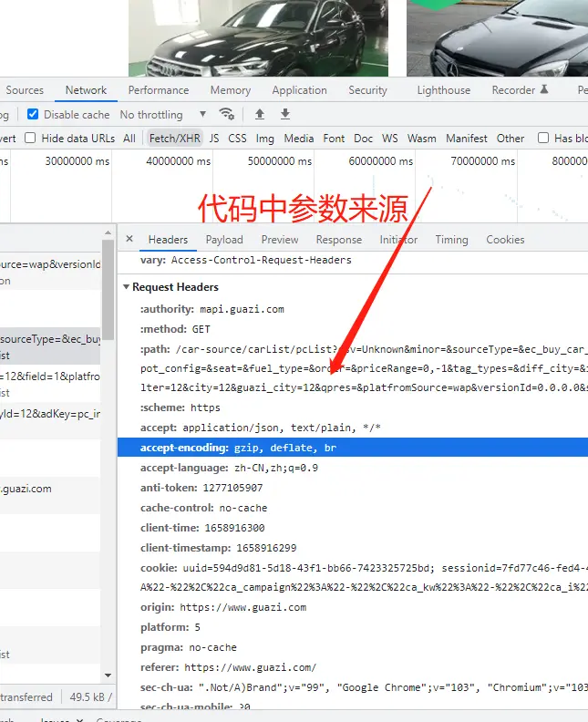Open the Recorder panel tab

pyautogui.click(x=520, y=90)
